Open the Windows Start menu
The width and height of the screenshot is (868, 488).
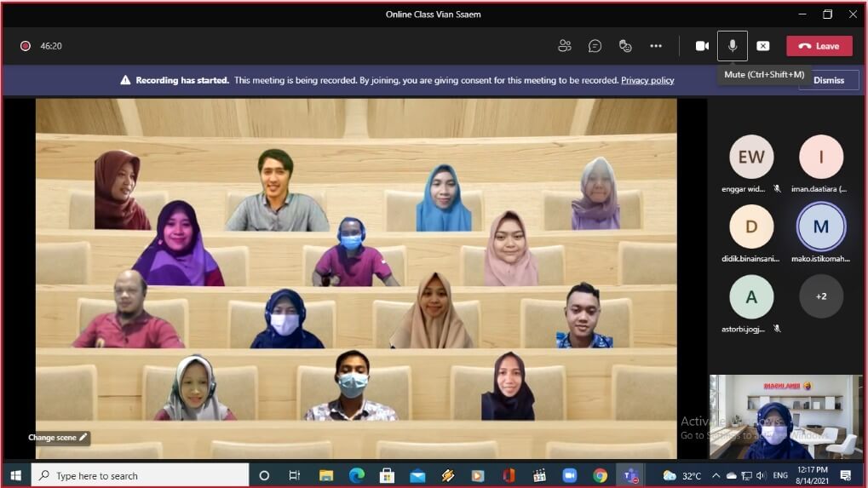(x=15, y=475)
